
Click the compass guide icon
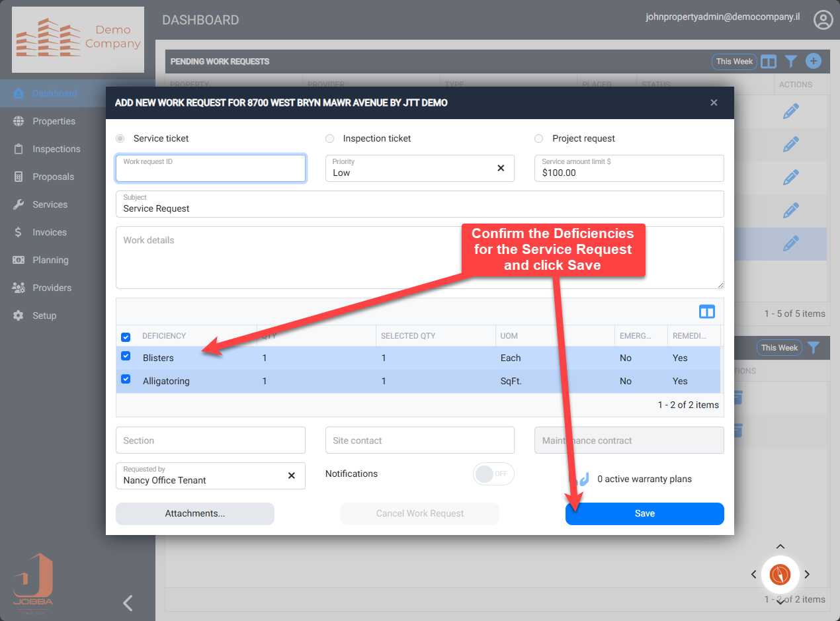780,574
